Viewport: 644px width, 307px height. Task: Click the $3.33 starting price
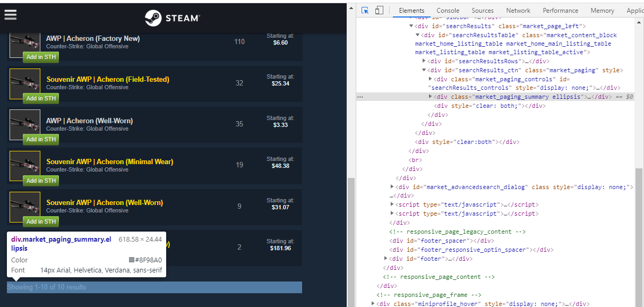[x=280, y=125]
